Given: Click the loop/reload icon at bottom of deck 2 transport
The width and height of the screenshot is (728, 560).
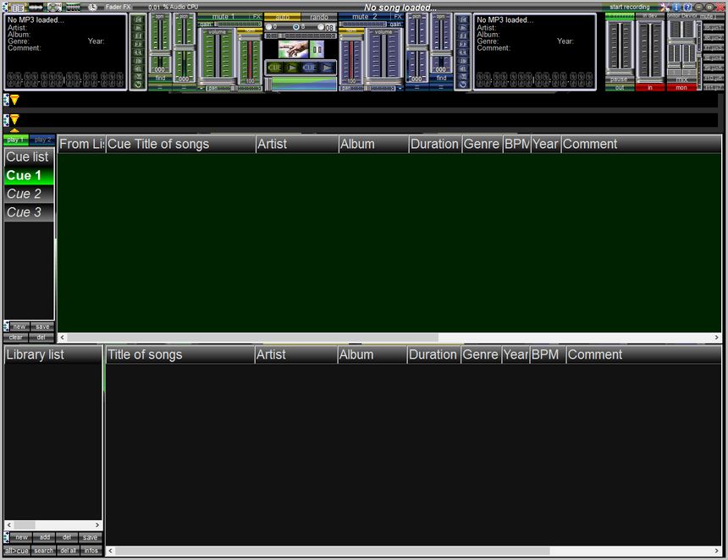Looking at the screenshot, I should click(x=463, y=85).
